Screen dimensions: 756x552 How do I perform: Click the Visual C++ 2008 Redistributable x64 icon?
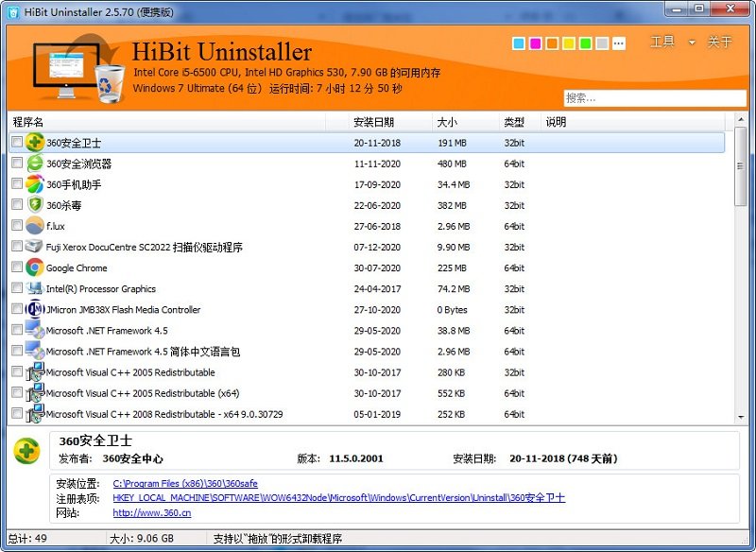[35, 414]
